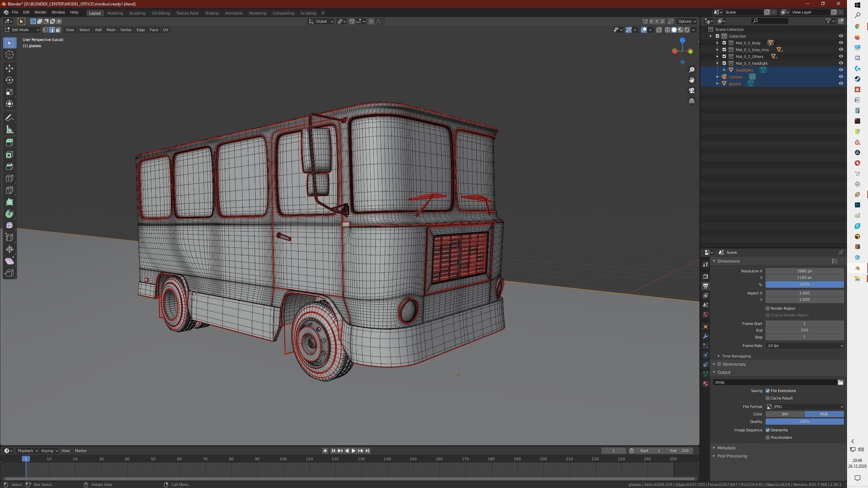Image resolution: width=868 pixels, height=488 pixels.
Task: Choose the Loop Cut tool
Action: [x=9, y=178]
